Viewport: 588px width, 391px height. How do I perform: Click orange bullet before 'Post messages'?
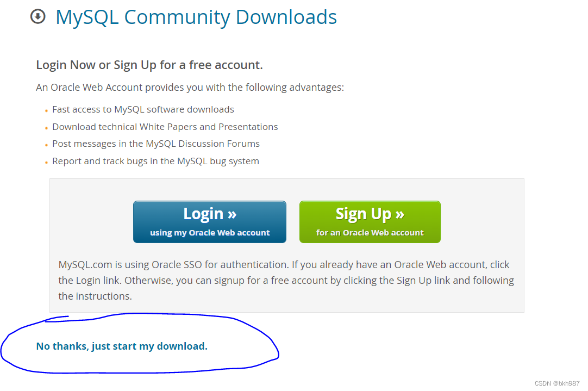tap(46, 145)
